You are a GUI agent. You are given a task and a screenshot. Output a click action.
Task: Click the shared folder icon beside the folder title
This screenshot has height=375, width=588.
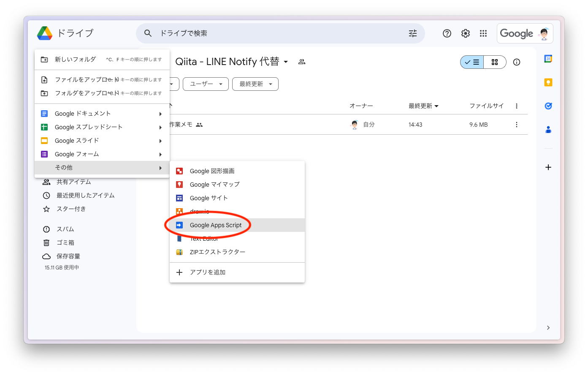(301, 62)
